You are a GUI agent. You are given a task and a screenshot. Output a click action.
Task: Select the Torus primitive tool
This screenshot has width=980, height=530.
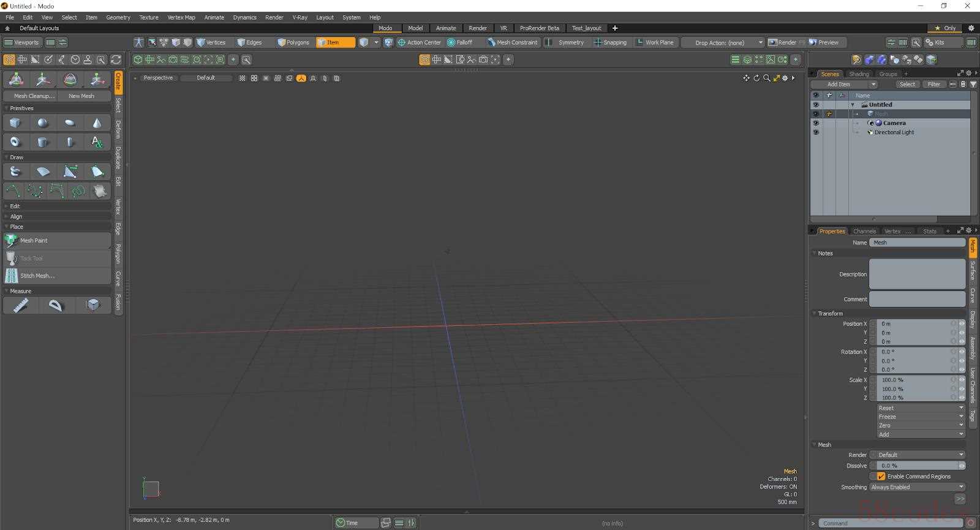coord(15,142)
